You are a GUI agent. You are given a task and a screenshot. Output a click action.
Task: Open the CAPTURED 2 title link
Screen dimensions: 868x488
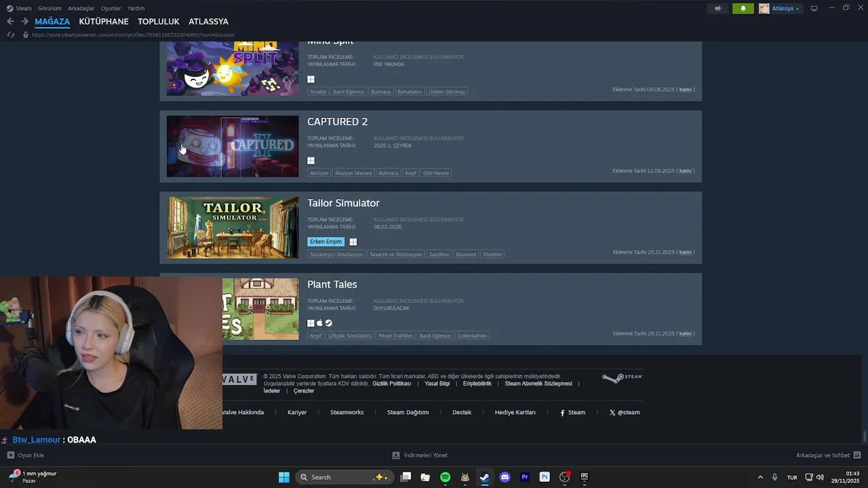[337, 122]
